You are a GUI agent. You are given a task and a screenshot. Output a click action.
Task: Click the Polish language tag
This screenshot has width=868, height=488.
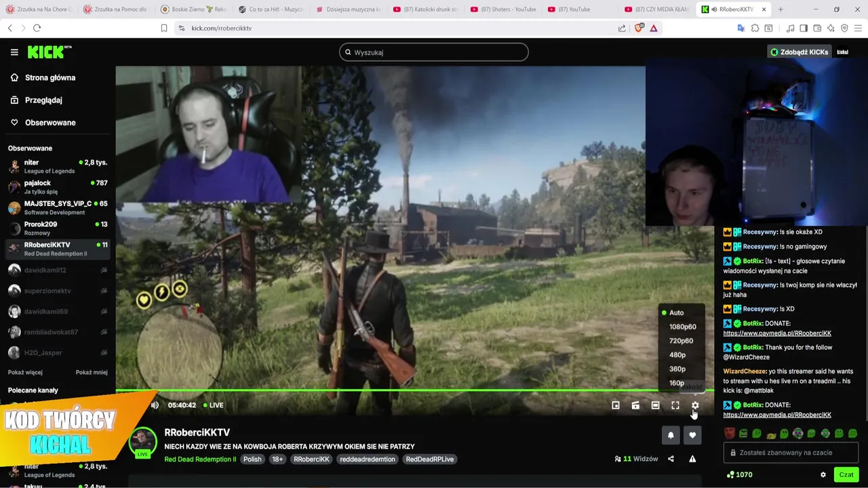click(252, 459)
